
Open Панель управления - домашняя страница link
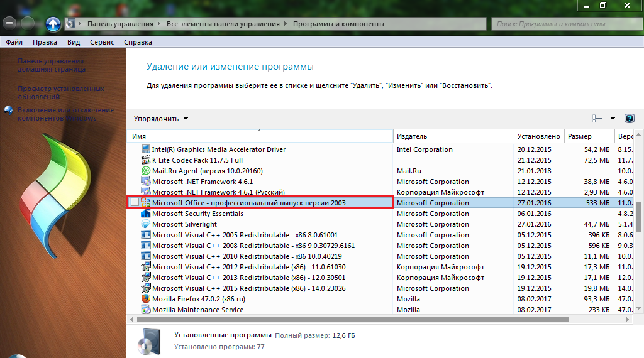pos(53,65)
